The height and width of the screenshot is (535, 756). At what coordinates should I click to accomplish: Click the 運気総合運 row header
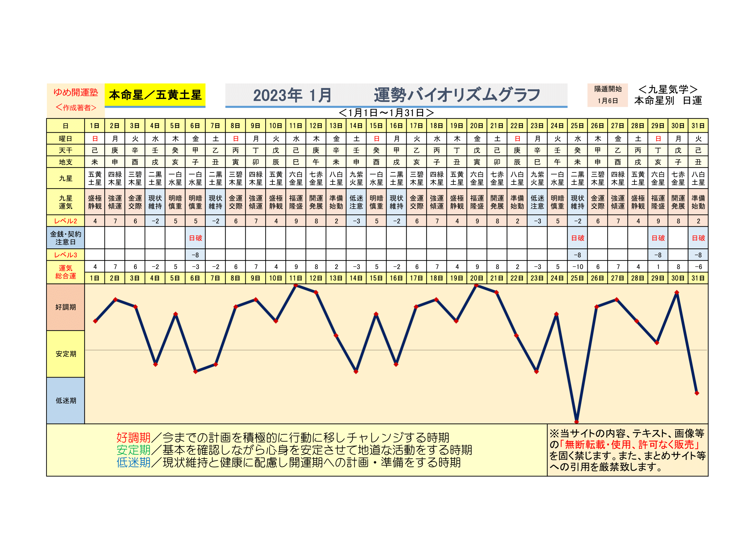[66, 272]
